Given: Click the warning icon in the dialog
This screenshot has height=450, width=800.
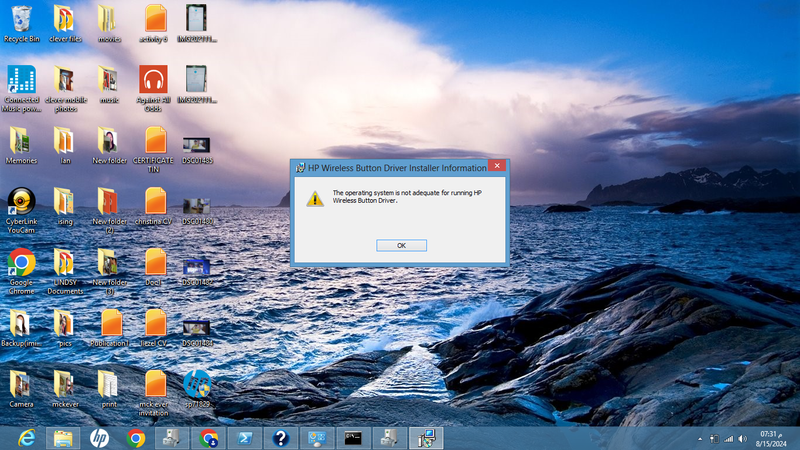Looking at the screenshot, I should tap(315, 198).
